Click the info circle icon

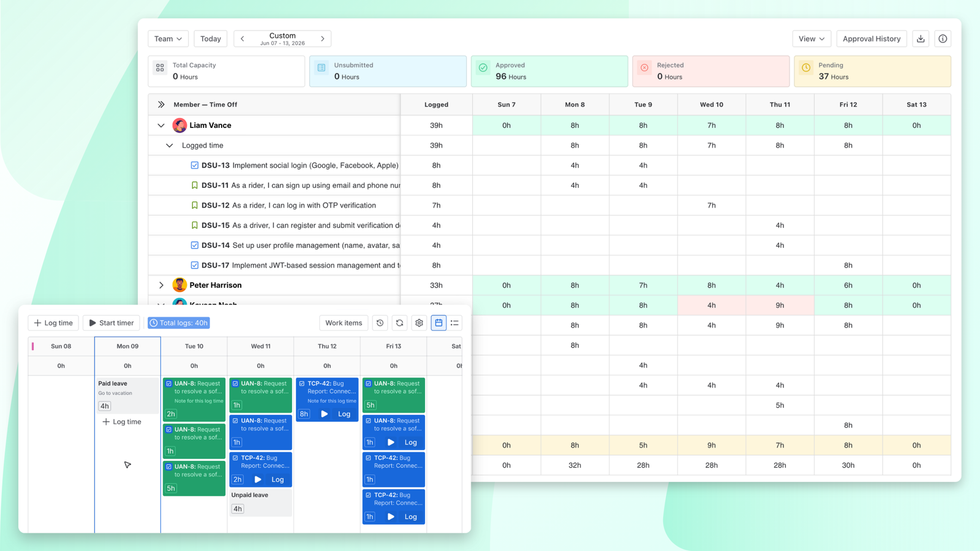click(x=943, y=39)
